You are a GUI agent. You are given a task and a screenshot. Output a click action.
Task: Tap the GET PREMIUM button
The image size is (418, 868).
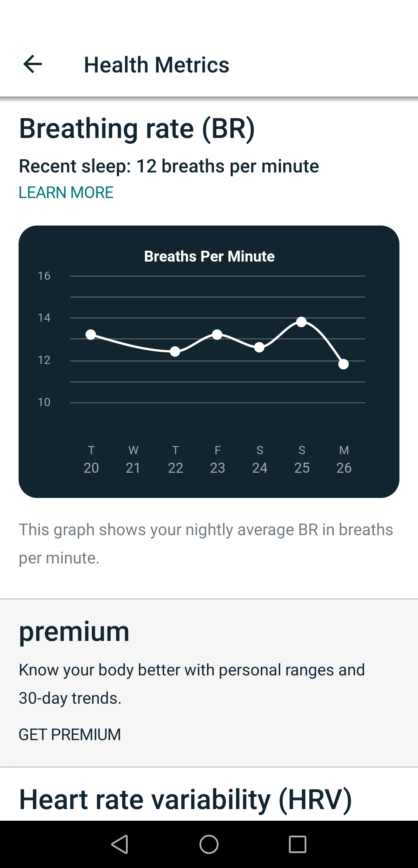70,735
